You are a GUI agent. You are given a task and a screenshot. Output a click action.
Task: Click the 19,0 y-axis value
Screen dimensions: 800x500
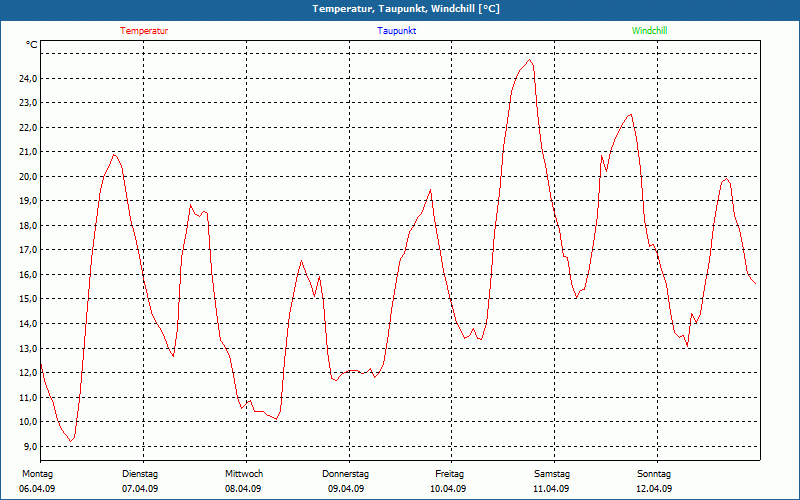[29, 201]
